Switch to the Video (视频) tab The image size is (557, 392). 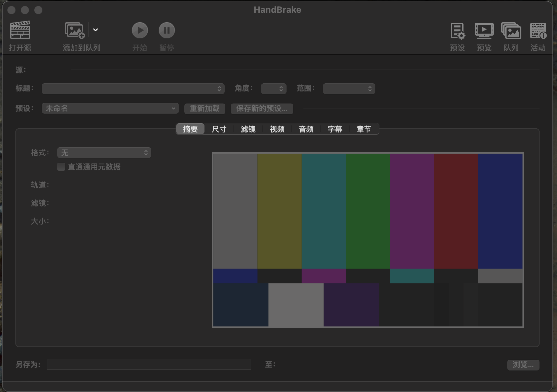(x=277, y=129)
